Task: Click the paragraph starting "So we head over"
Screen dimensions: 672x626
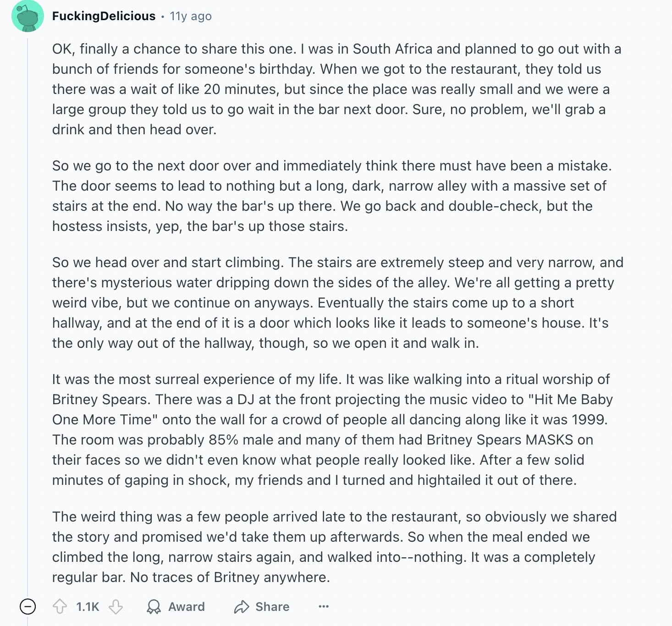Action: click(338, 302)
